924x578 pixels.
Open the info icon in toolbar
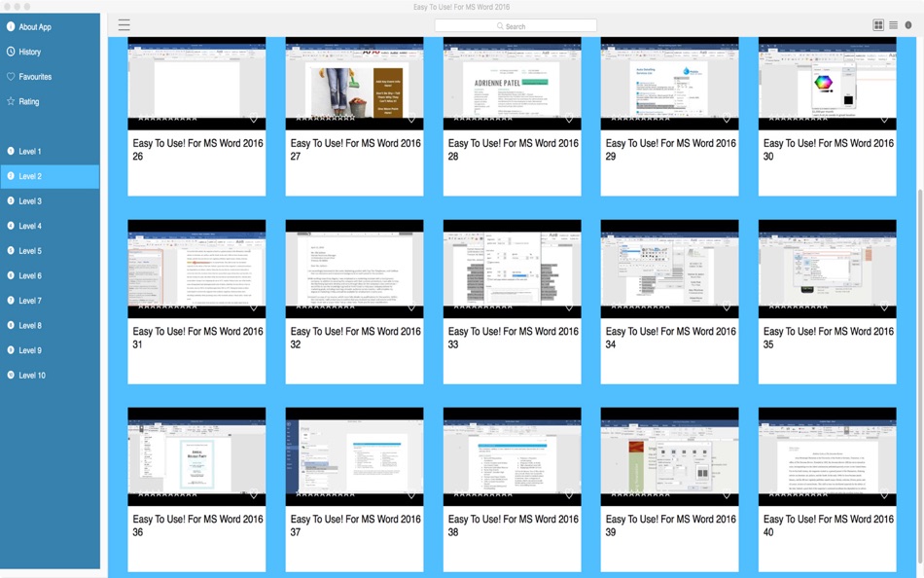coord(908,24)
